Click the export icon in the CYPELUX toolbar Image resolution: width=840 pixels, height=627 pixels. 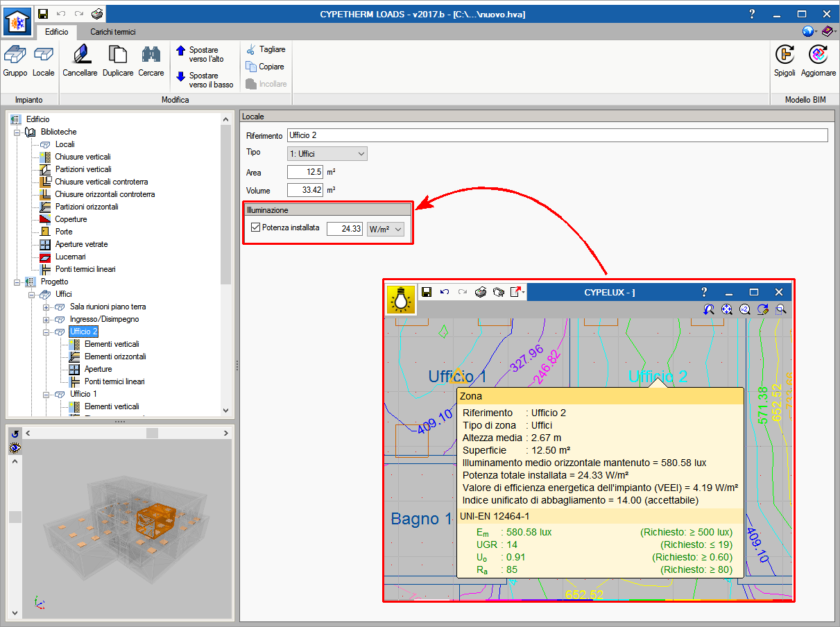[x=517, y=292]
